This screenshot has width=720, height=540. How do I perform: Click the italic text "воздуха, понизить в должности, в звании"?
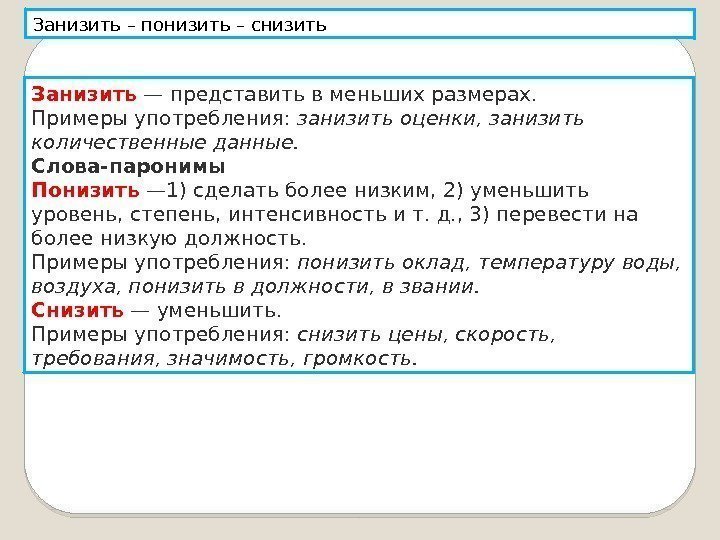tap(253, 287)
